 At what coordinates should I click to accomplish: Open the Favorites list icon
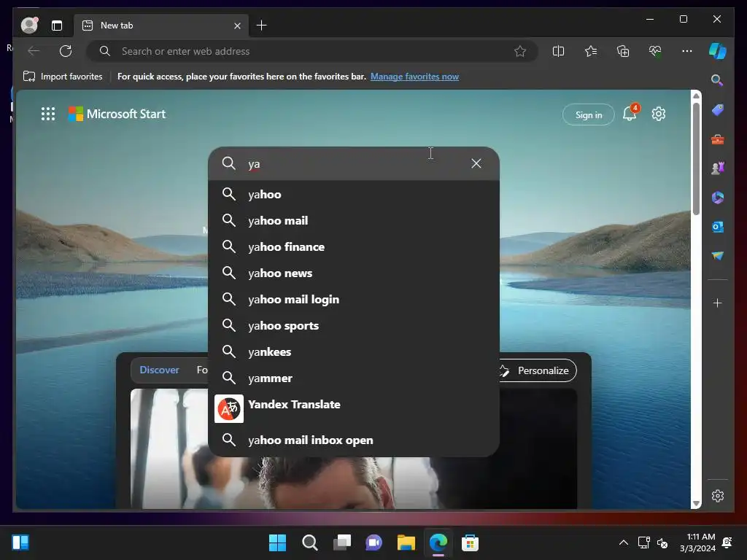pyautogui.click(x=591, y=51)
